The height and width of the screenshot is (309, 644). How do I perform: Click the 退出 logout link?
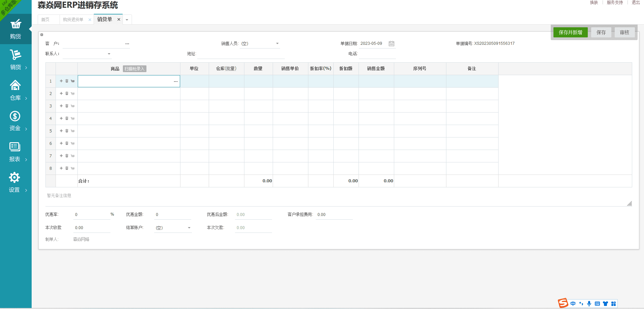tap(636, 2)
